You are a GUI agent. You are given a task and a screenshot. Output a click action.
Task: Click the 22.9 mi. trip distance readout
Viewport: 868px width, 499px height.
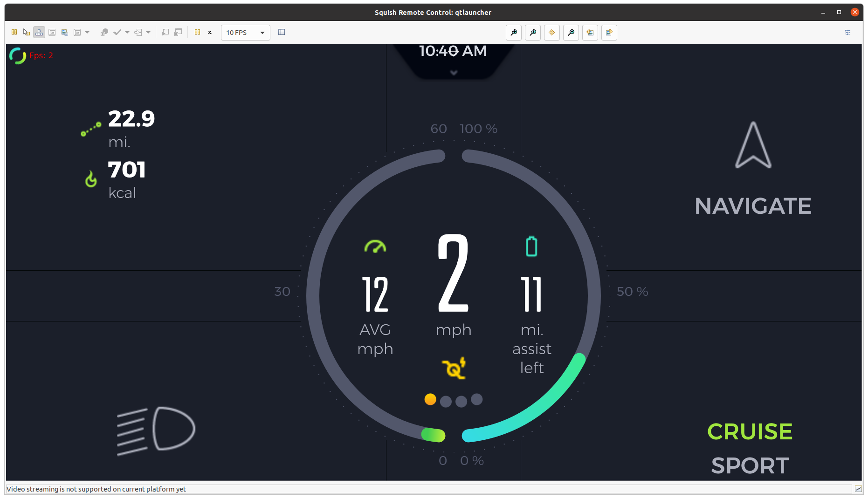tap(131, 129)
